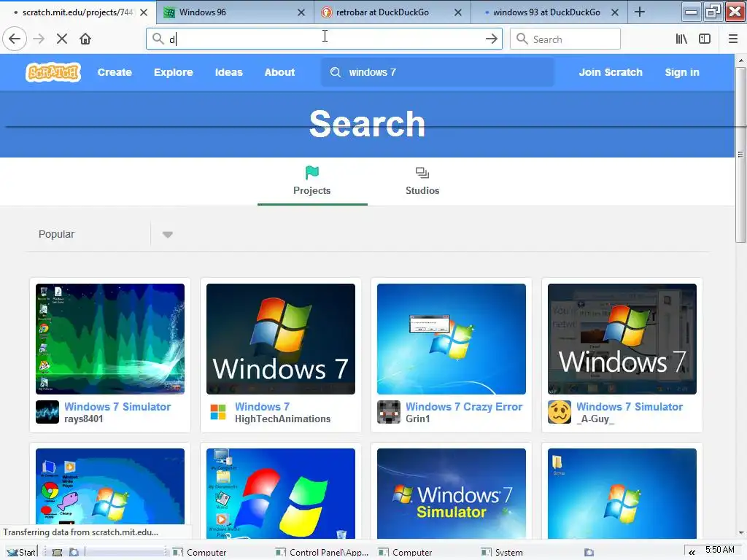Screen dimensions: 747x560
Task: Click the Projects flag icon
Action: (x=312, y=172)
